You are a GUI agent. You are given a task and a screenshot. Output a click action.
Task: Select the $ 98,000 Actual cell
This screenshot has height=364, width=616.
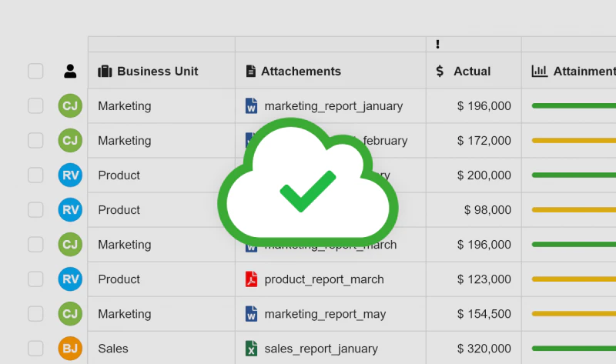click(x=474, y=209)
